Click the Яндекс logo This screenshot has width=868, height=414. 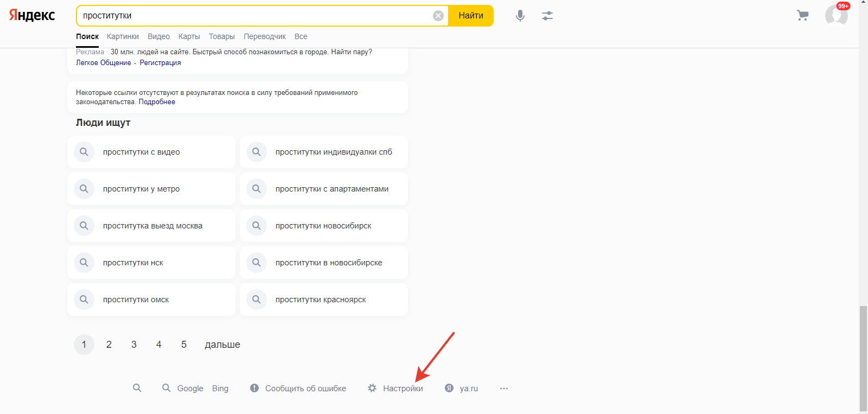(x=32, y=15)
